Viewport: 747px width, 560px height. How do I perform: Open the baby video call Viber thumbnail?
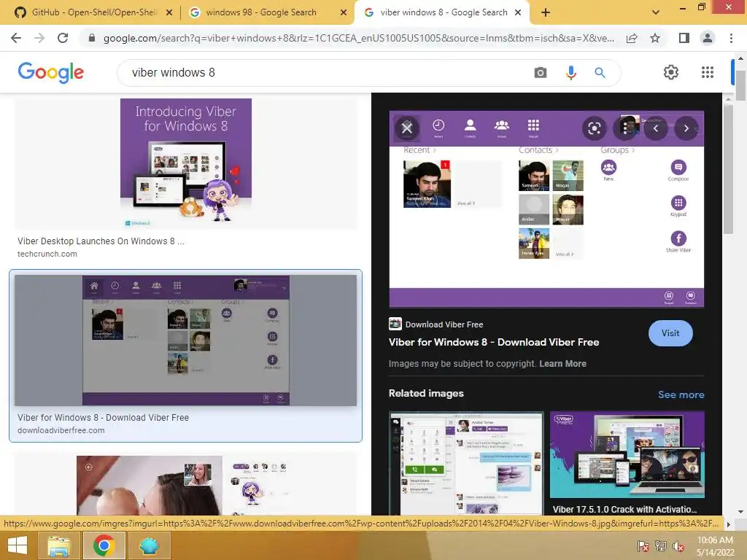pyautogui.click(x=186, y=485)
